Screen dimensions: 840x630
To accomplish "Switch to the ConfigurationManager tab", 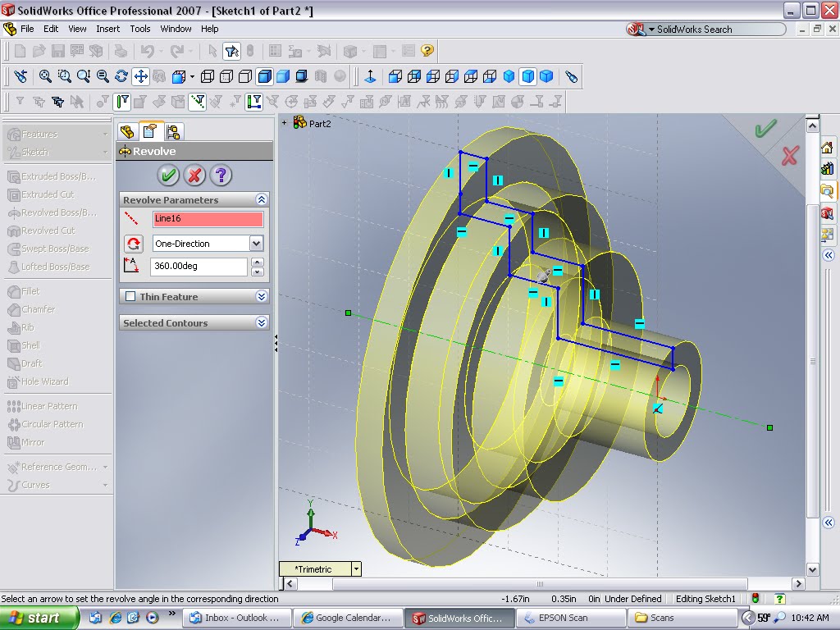I will pos(173,132).
